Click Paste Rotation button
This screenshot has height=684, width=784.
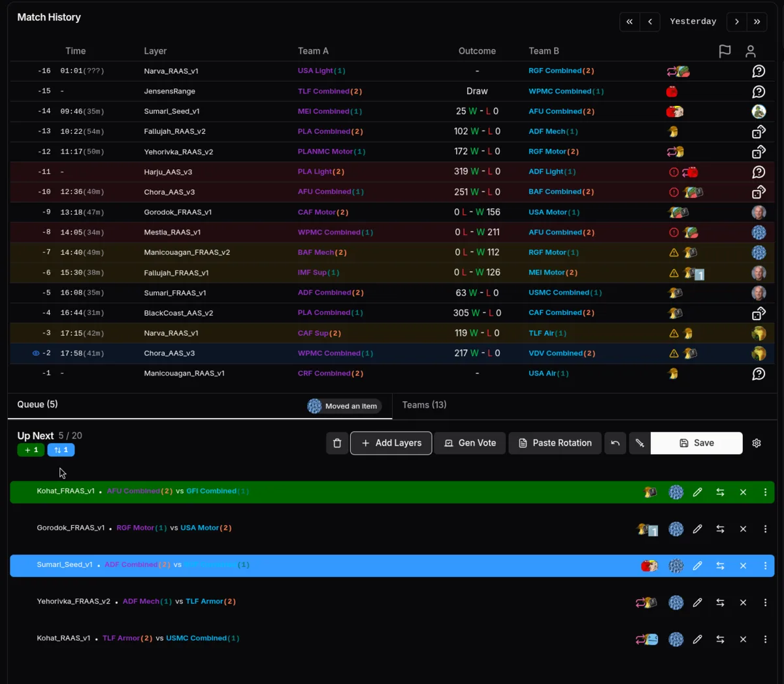555,443
